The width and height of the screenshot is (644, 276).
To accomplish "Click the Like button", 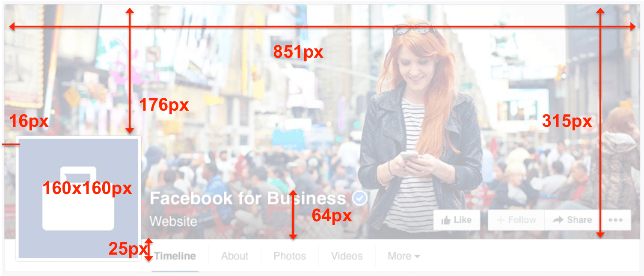I will point(457,220).
